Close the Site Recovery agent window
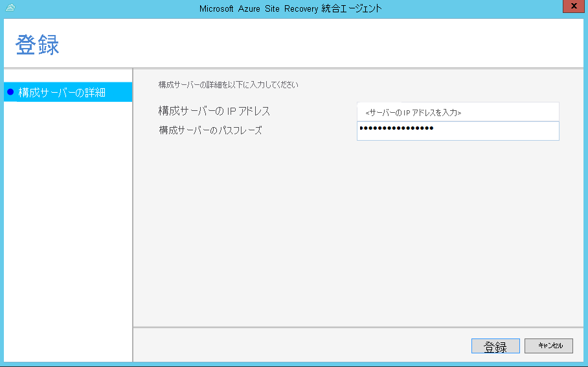 pos(573,6)
